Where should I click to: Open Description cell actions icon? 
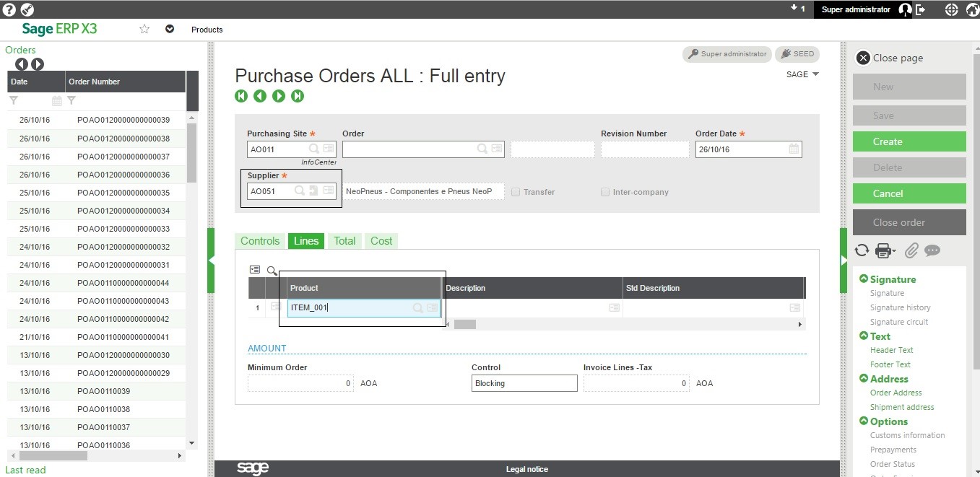click(x=614, y=307)
